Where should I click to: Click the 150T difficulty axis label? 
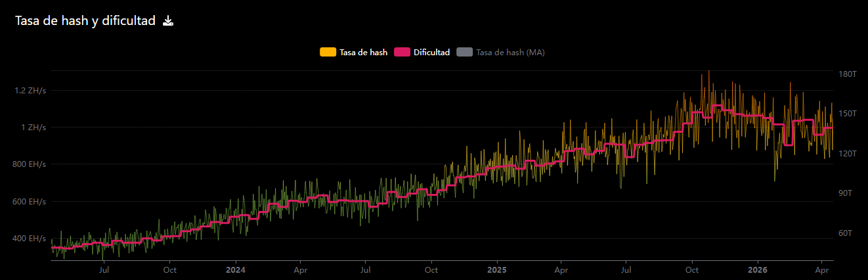[848, 114]
